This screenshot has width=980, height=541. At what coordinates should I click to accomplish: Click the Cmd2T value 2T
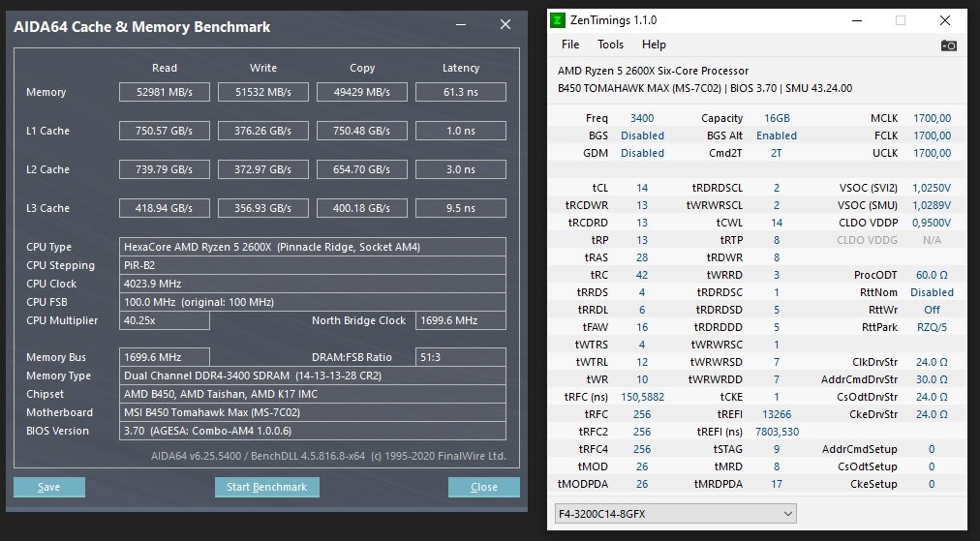point(777,153)
